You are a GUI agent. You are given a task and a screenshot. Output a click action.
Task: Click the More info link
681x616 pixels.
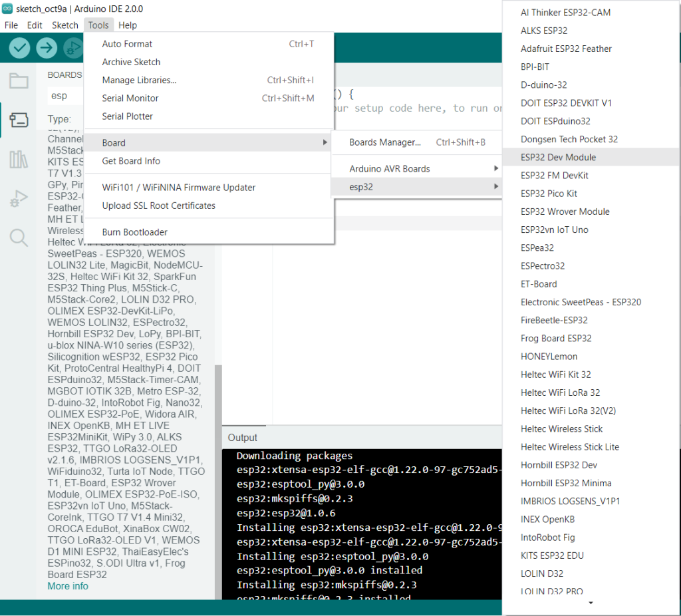click(68, 587)
